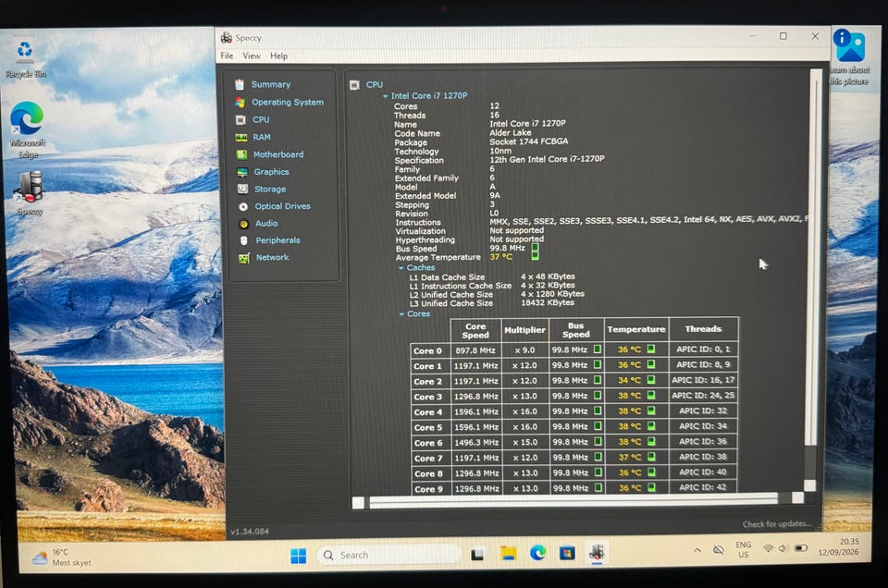Click the Threads column header
888x588 pixels.
click(x=703, y=329)
